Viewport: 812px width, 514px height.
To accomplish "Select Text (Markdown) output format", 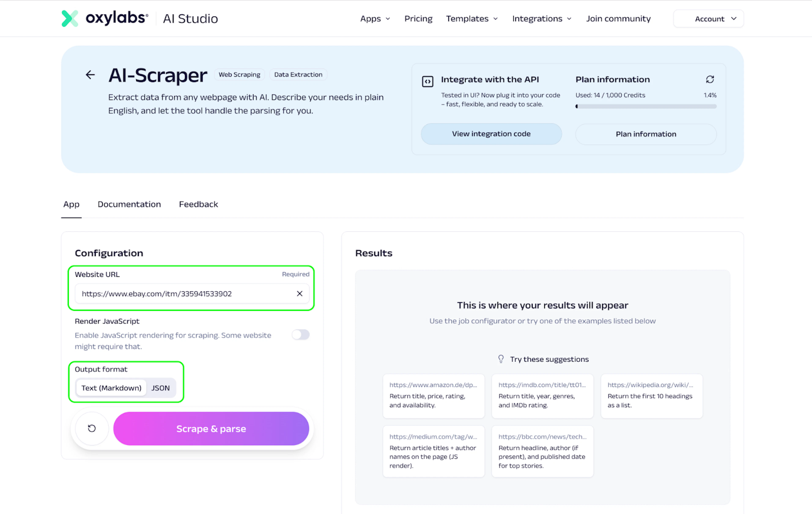I will 111,388.
